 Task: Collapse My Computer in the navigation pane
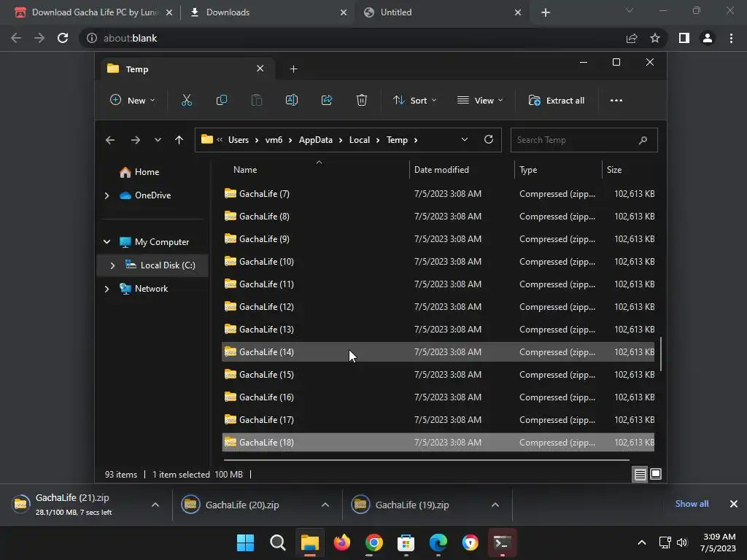click(107, 242)
